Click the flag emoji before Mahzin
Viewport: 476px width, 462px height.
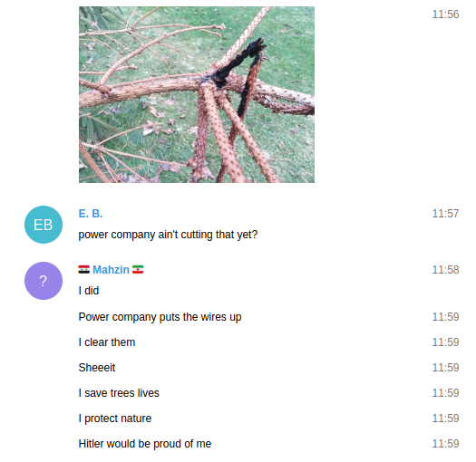coord(84,269)
